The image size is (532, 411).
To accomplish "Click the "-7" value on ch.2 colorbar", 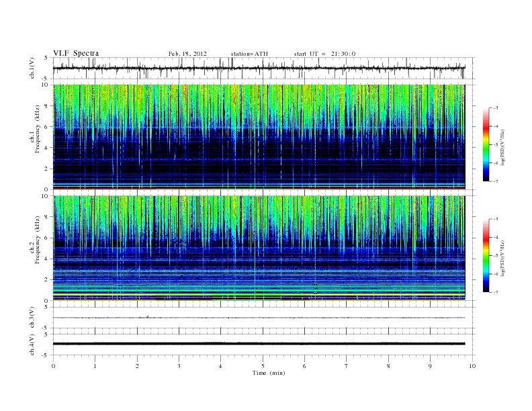I will pyautogui.click(x=496, y=292).
